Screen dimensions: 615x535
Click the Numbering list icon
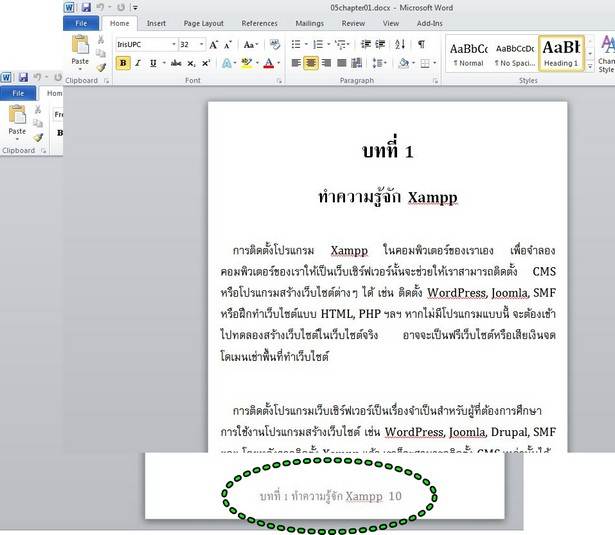[x=318, y=44]
